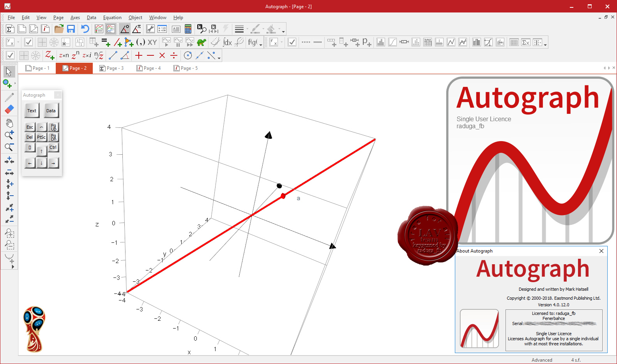Expand the add-point tool flyout arrow
Screen dimensions: 617x364
(15, 83)
